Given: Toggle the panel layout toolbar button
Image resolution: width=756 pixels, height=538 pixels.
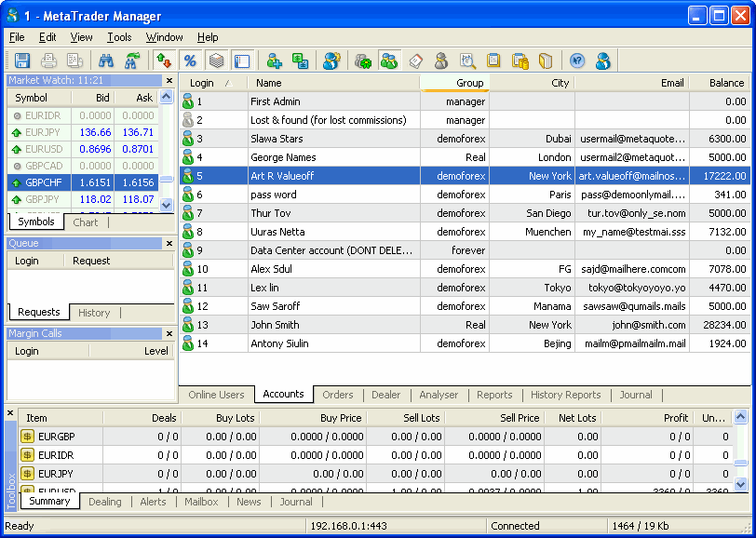Looking at the screenshot, I should pyautogui.click(x=242, y=61).
